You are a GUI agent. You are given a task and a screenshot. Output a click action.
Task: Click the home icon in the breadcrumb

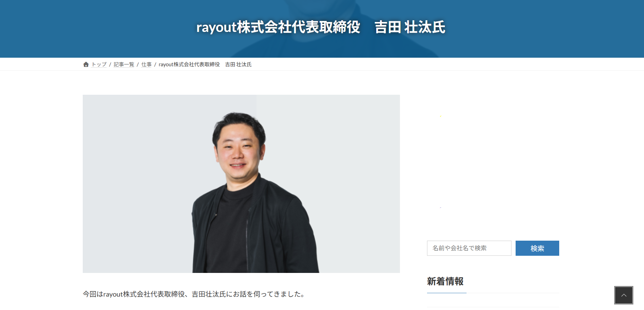coord(86,65)
